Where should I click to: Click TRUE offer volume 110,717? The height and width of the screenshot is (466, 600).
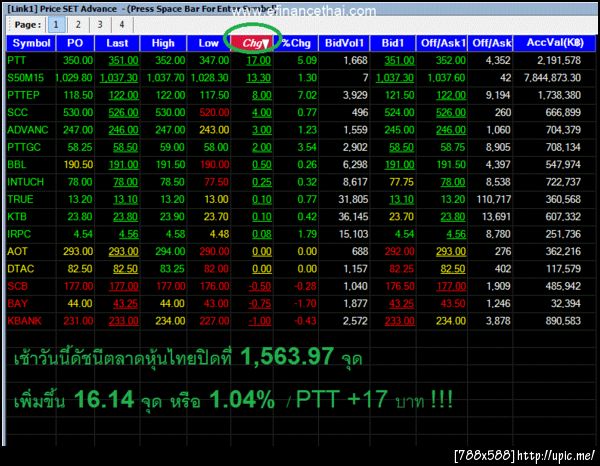(x=493, y=199)
